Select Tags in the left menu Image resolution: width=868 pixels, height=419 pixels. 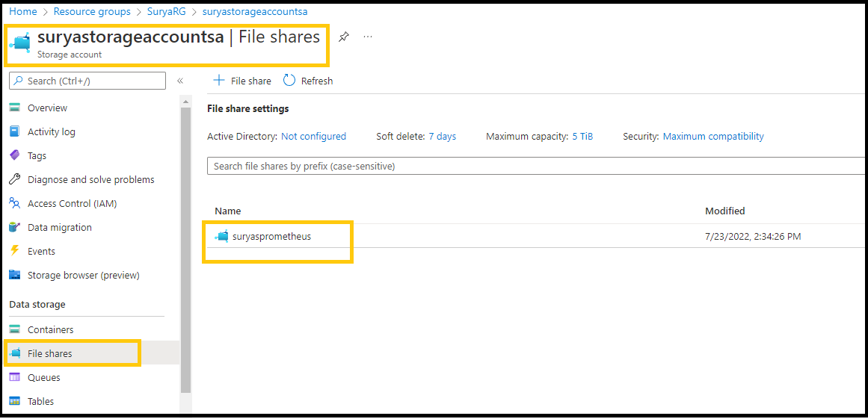[37, 155]
